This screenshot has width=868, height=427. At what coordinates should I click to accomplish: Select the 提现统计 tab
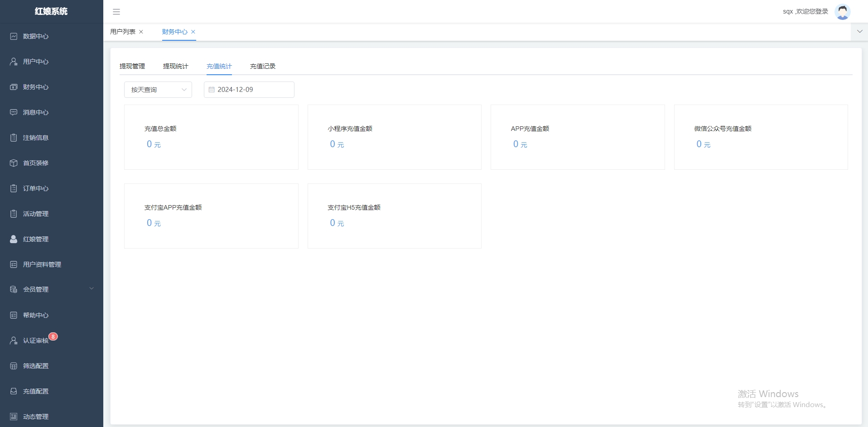point(176,66)
